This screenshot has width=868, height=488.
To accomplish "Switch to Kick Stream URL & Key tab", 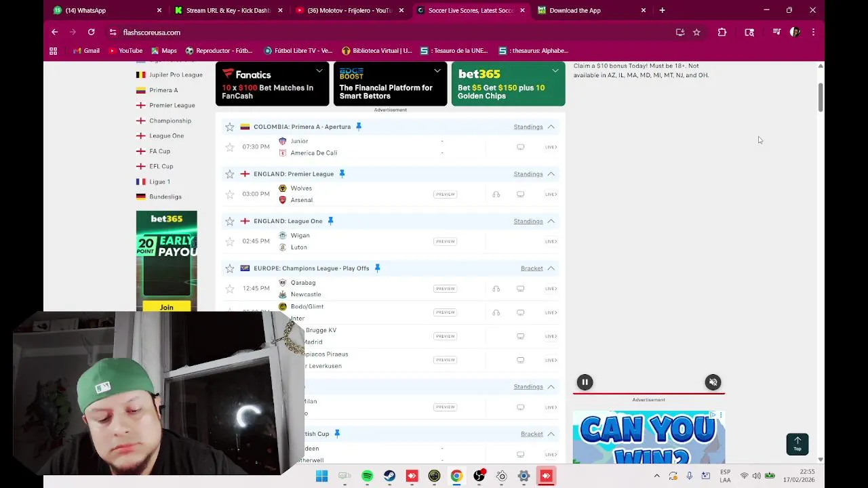I will 228,10.
